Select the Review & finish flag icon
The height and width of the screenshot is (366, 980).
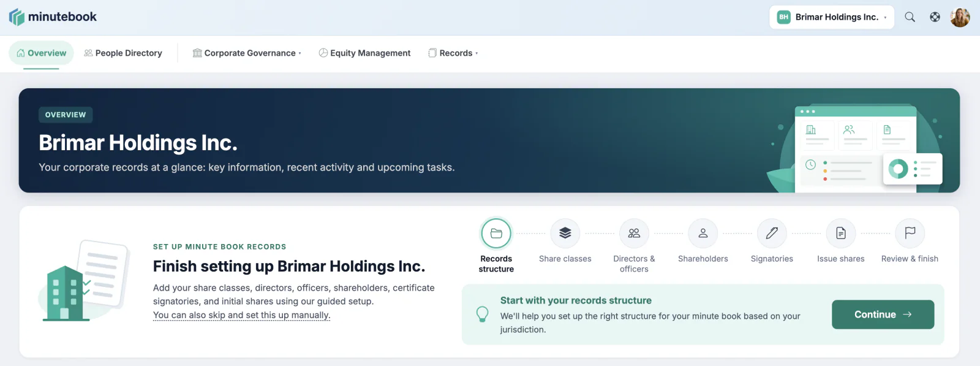point(910,234)
